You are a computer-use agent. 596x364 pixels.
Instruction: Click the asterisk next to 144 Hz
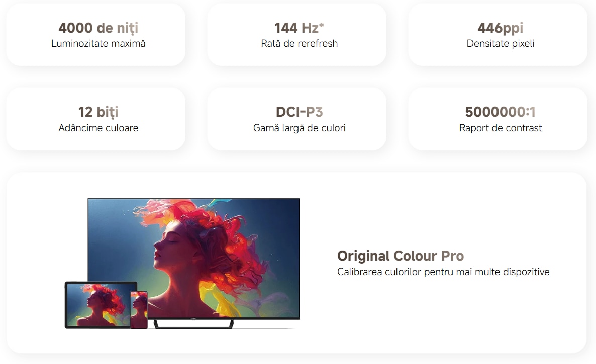(x=322, y=25)
